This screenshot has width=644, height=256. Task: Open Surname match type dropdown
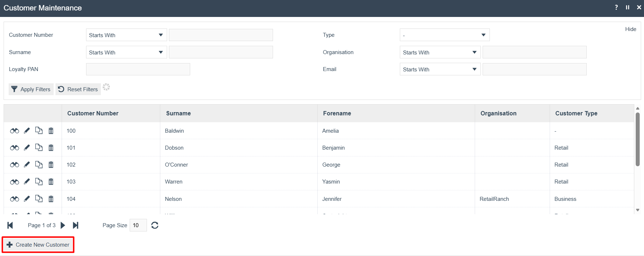(126, 52)
